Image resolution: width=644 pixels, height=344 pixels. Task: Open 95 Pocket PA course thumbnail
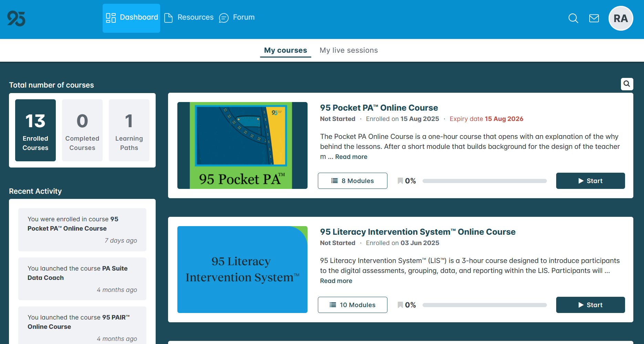point(242,145)
